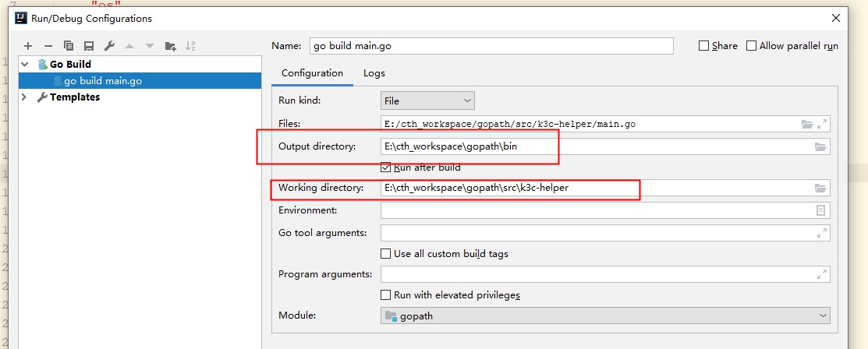Click the Name input field
Screen dimensions: 868x349
491,46
